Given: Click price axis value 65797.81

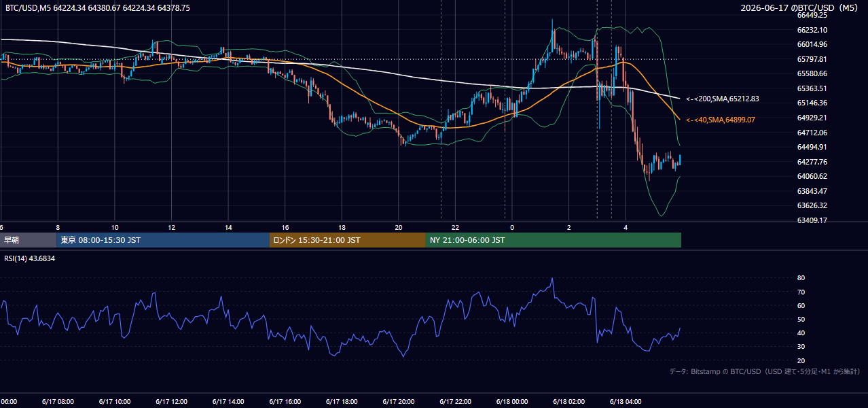Looking at the screenshot, I should coord(812,59).
